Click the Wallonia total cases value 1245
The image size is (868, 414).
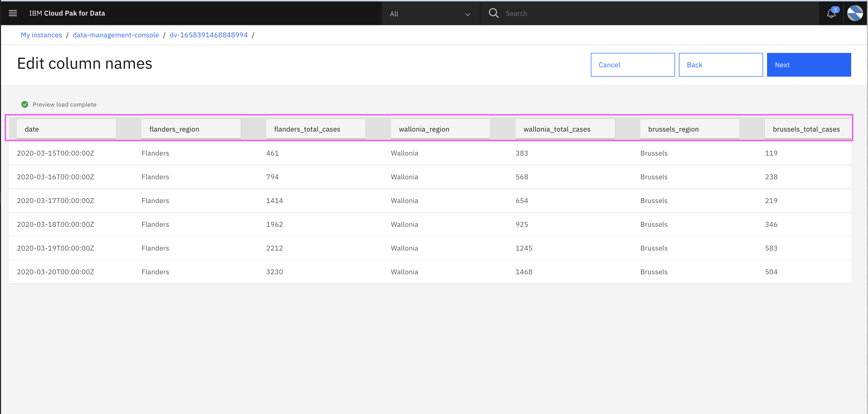[x=524, y=248]
